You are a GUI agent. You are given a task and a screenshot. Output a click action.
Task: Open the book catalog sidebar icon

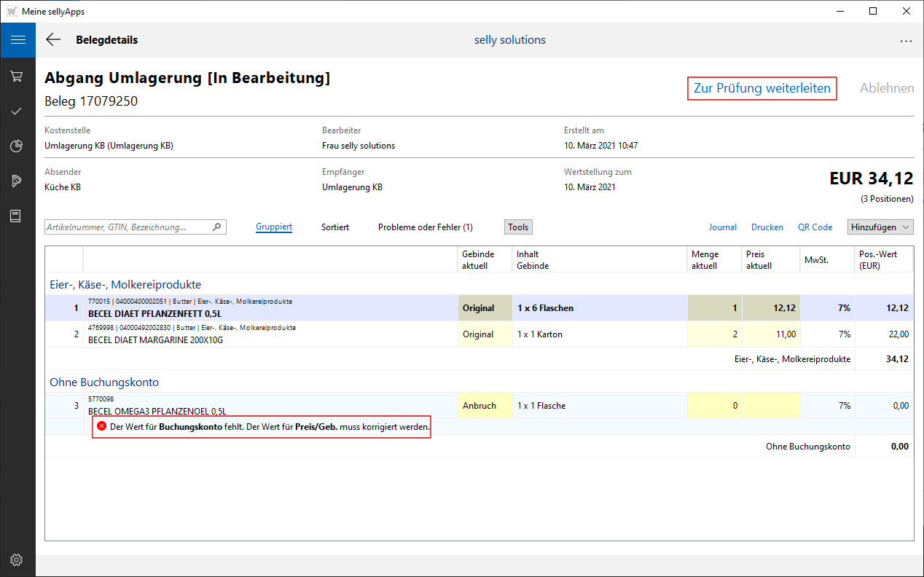(x=17, y=216)
